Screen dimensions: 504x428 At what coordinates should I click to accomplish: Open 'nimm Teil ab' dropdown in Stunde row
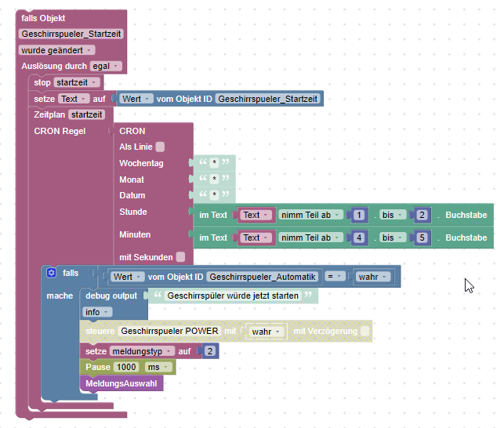pos(310,215)
